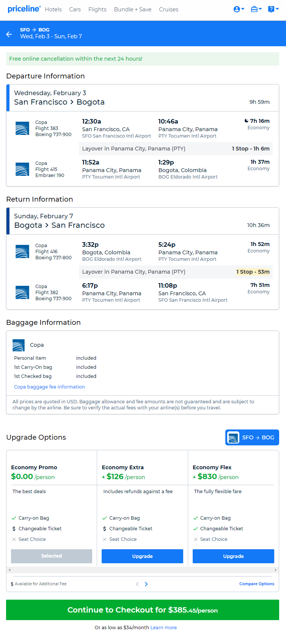Click next arrow in upgrade options carousel

[146, 584]
